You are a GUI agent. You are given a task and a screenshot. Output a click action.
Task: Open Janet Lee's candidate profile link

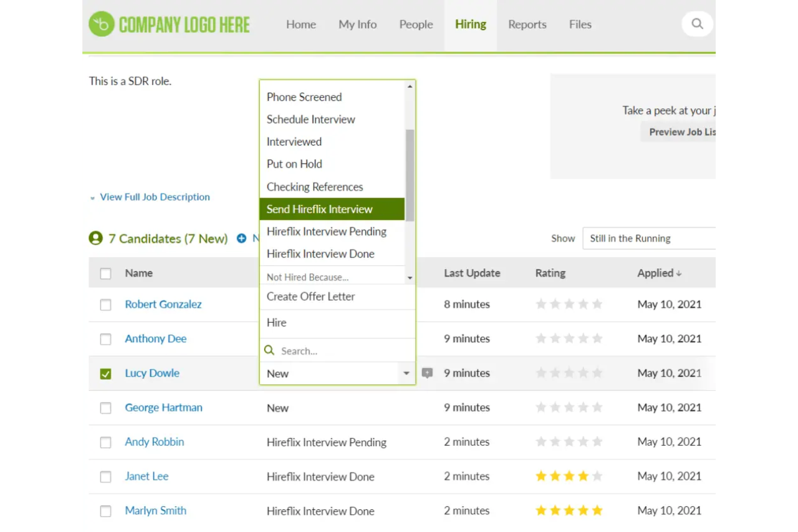click(x=146, y=476)
